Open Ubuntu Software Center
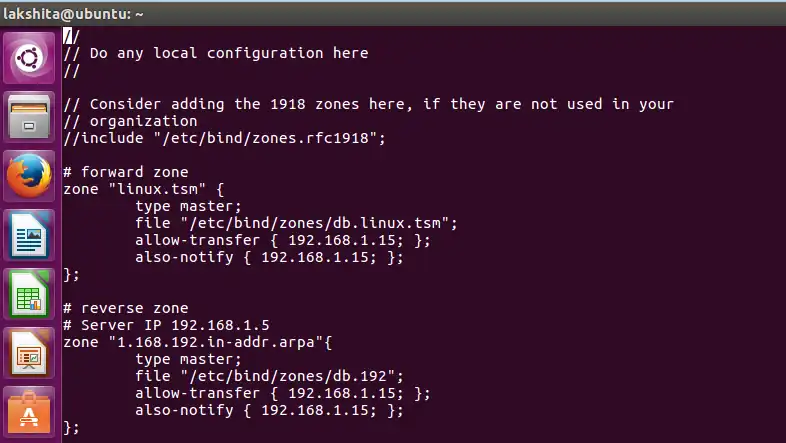Screen dimensions: 786x443 tap(29, 411)
